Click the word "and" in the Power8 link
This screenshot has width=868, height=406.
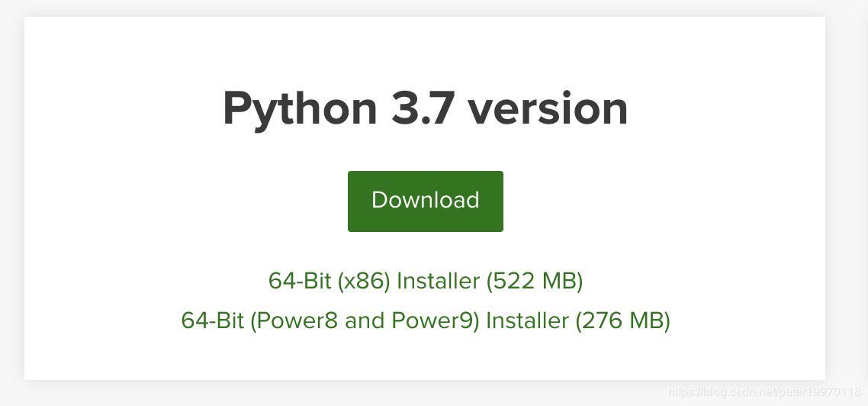coord(365,321)
